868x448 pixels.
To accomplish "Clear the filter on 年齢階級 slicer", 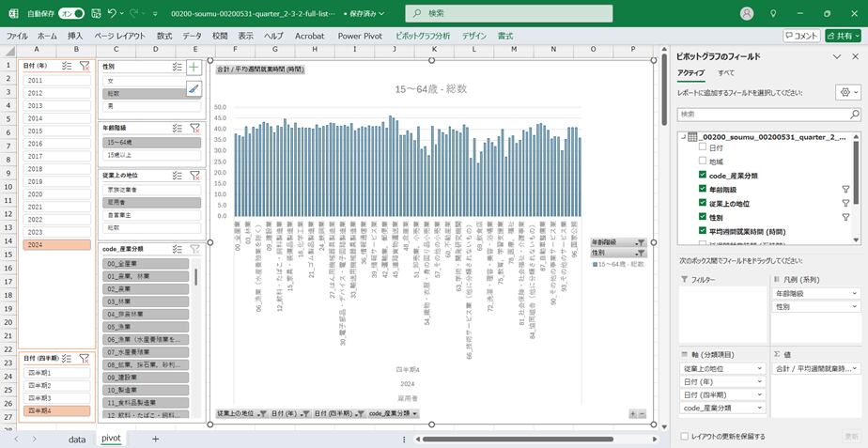I will (194, 127).
